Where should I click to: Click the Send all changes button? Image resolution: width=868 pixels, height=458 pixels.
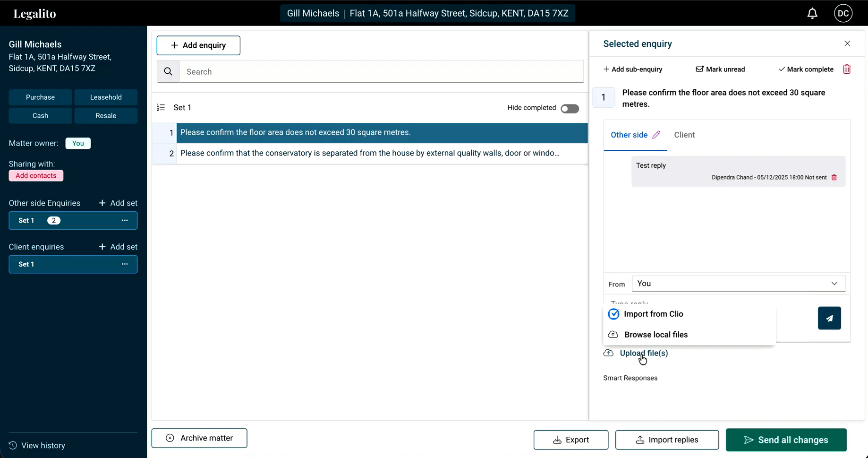click(786, 440)
